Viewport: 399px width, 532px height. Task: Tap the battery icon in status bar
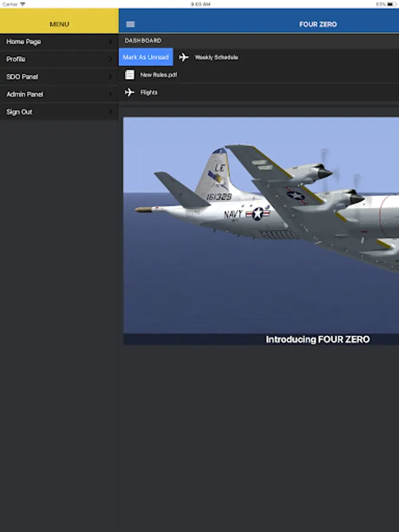(391, 4)
